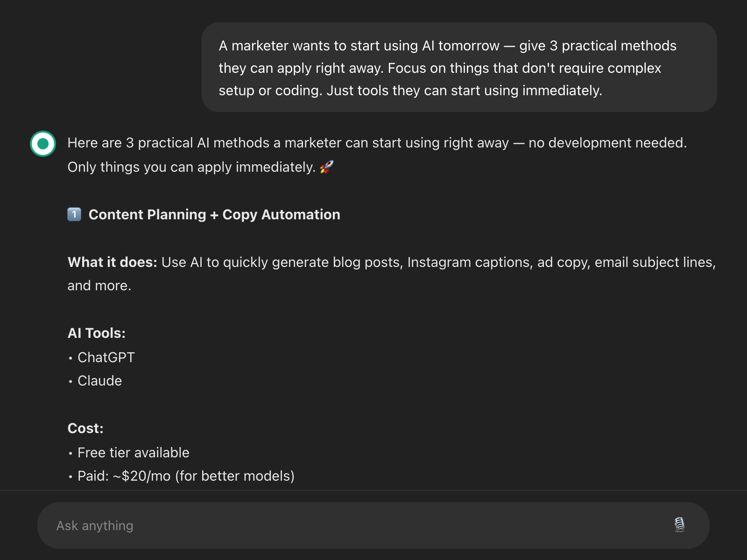Image resolution: width=747 pixels, height=560 pixels.
Task: Click the "ChatGPT" list item
Action: click(x=106, y=357)
